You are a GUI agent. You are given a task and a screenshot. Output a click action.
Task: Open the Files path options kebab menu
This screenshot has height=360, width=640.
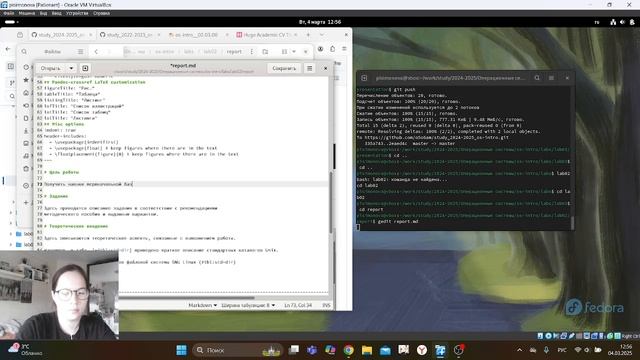251,52
